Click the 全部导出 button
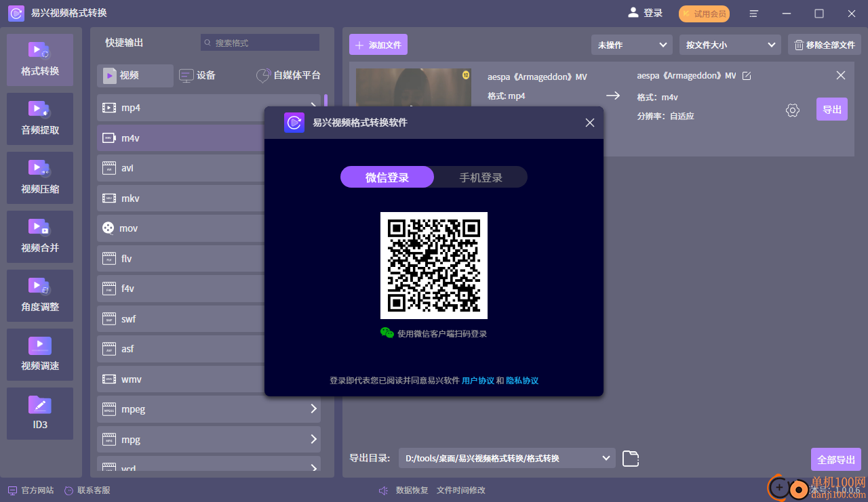The width and height of the screenshot is (868, 502). tap(836, 459)
